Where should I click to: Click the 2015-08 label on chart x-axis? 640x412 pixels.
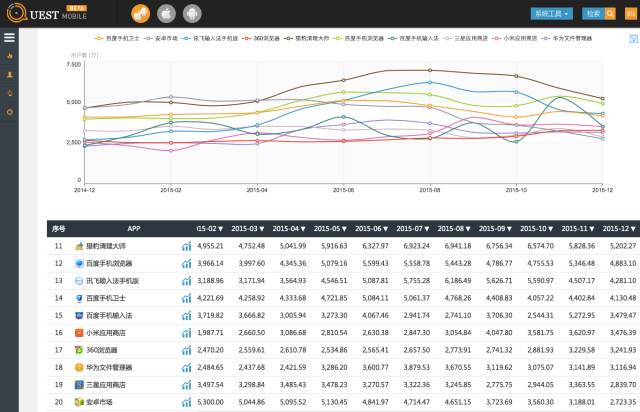tap(429, 190)
